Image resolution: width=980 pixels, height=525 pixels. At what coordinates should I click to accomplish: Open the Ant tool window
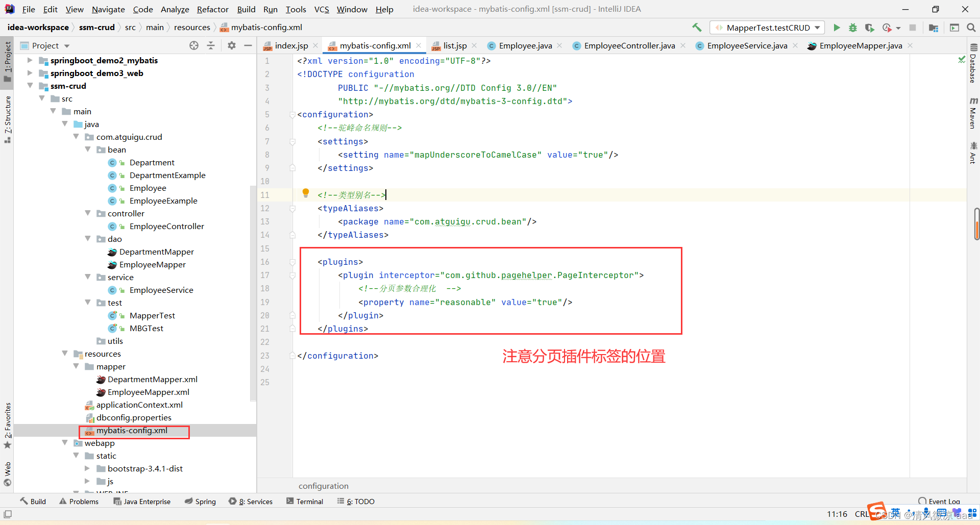pyautogui.click(x=973, y=153)
